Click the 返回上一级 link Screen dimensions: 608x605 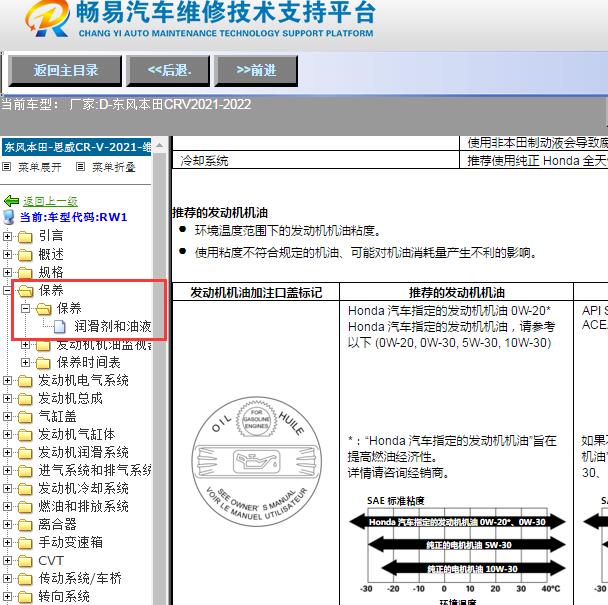coord(50,201)
